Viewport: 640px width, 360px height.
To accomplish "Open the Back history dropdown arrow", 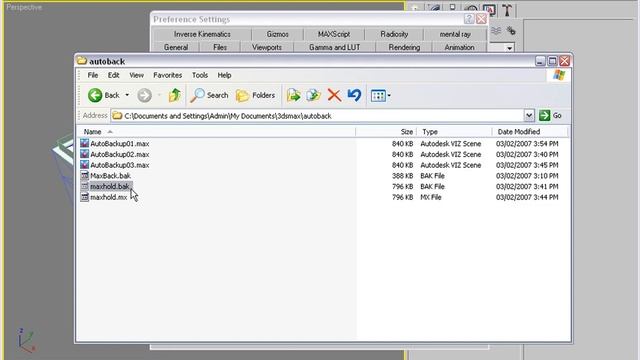I will coord(127,95).
